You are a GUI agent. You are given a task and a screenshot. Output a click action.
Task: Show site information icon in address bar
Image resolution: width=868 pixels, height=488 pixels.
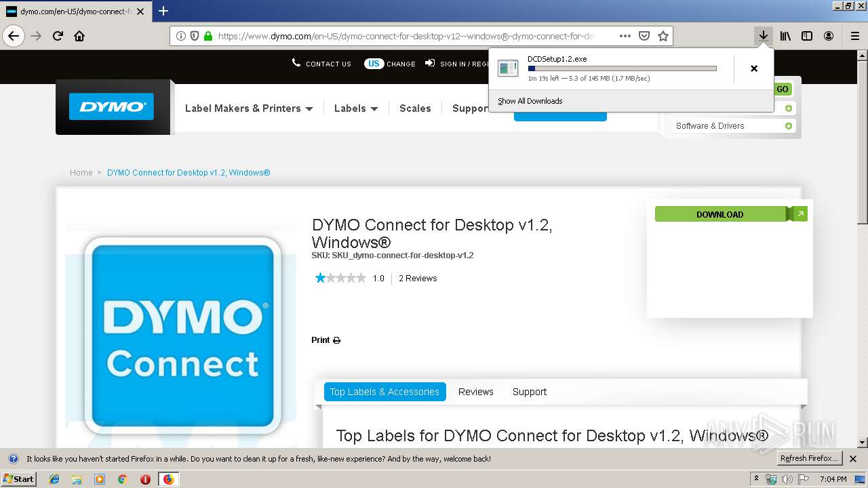tap(181, 36)
